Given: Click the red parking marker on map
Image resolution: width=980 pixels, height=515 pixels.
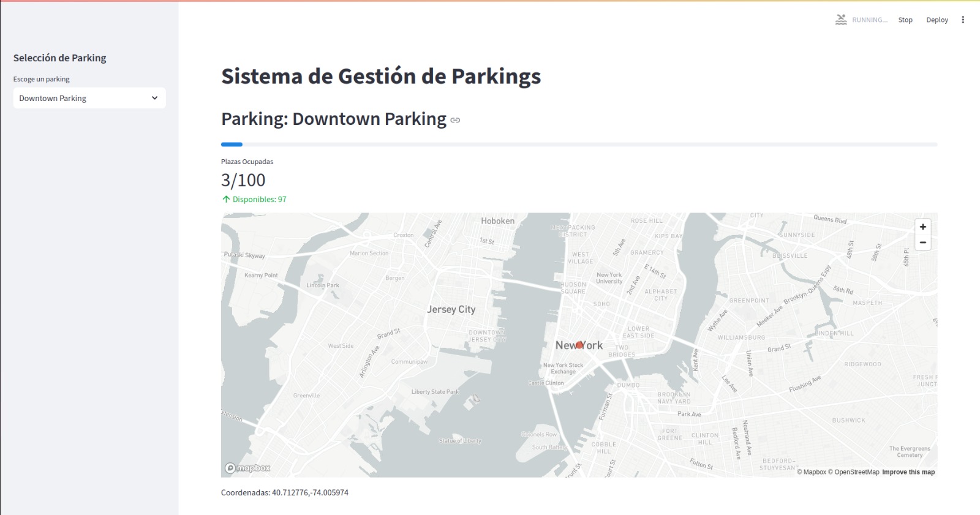Looking at the screenshot, I should [579, 345].
